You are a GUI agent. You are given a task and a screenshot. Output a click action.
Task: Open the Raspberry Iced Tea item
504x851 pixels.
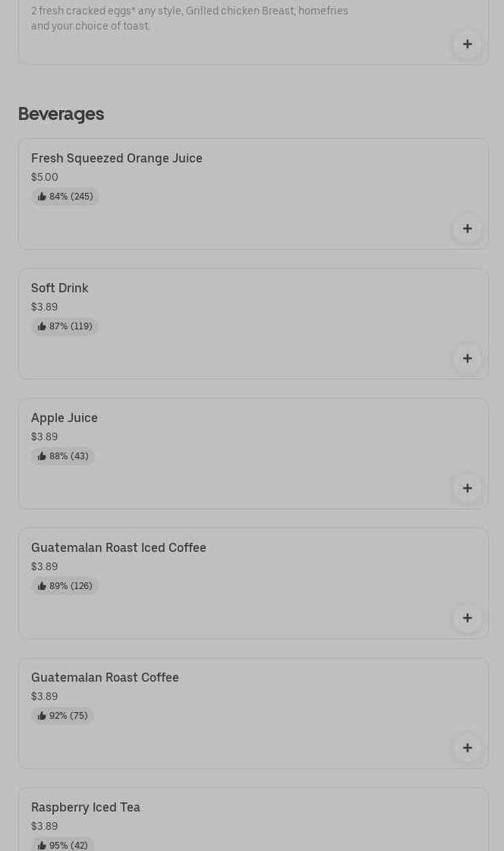click(85, 807)
